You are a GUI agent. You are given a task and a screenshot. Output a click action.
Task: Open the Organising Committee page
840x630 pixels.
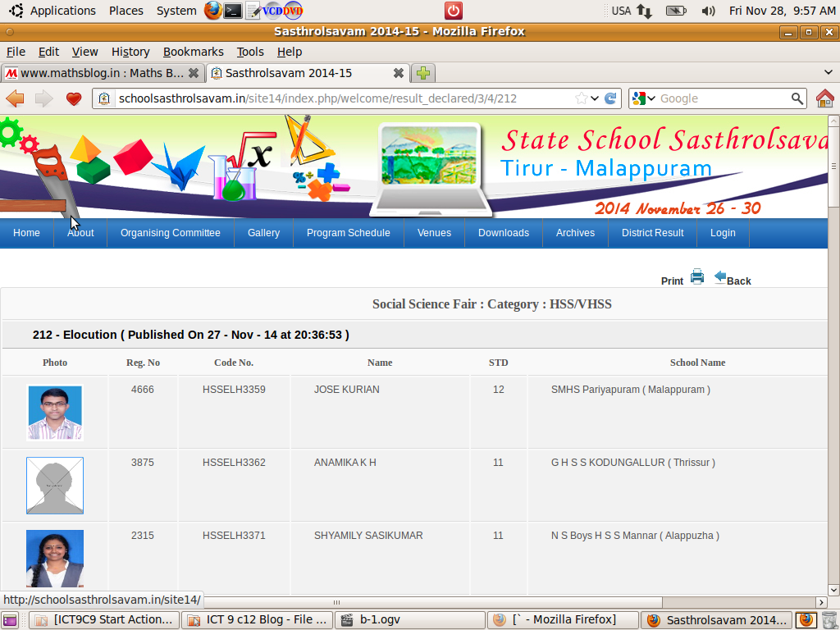click(x=171, y=233)
